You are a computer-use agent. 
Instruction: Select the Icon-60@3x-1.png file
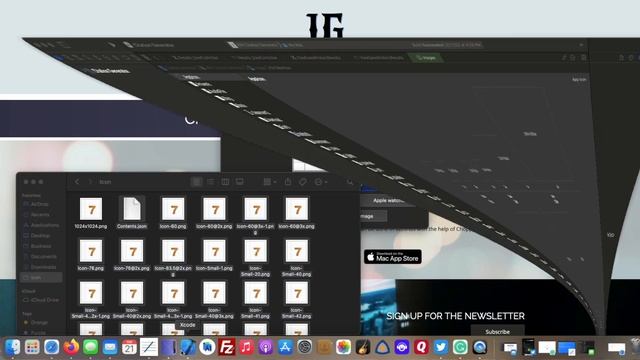coord(256,216)
